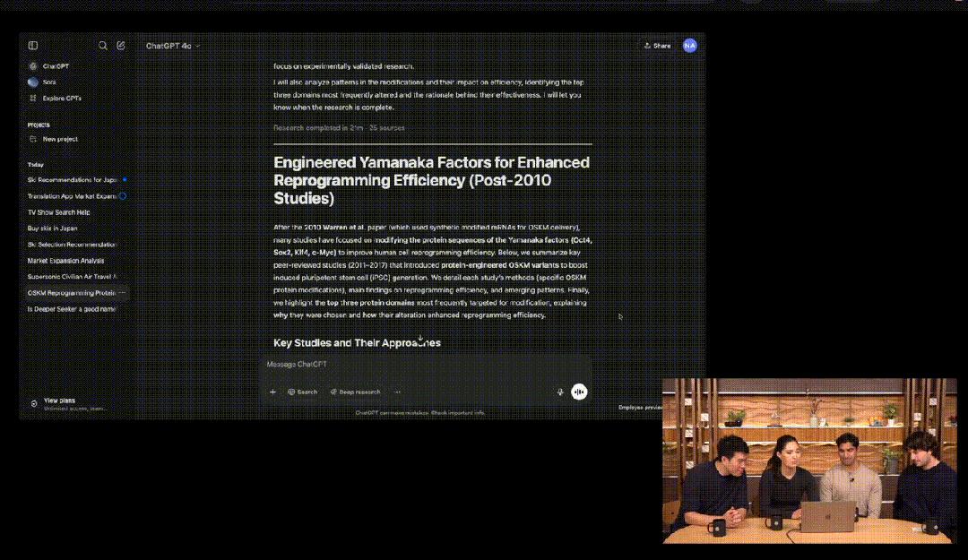968x560 pixels.
Task: Click the microphone dictation icon
Action: [560, 392]
